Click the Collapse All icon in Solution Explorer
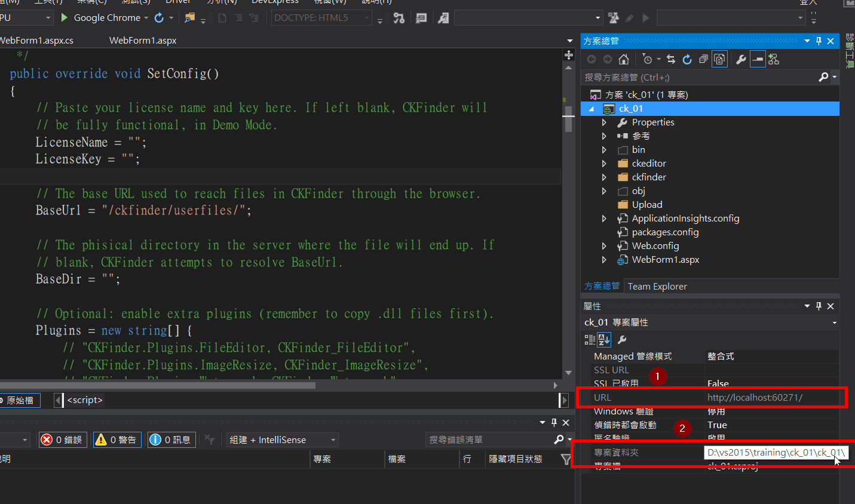 coord(703,59)
